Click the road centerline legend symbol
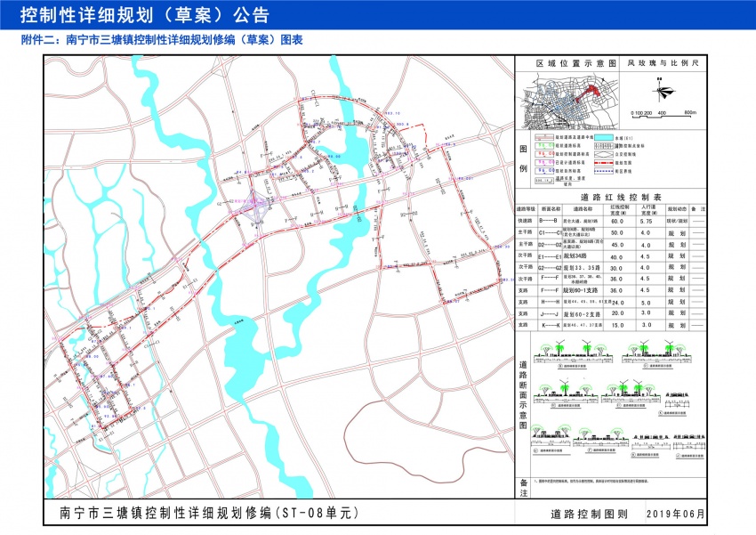756x535 pixels. click(543, 137)
